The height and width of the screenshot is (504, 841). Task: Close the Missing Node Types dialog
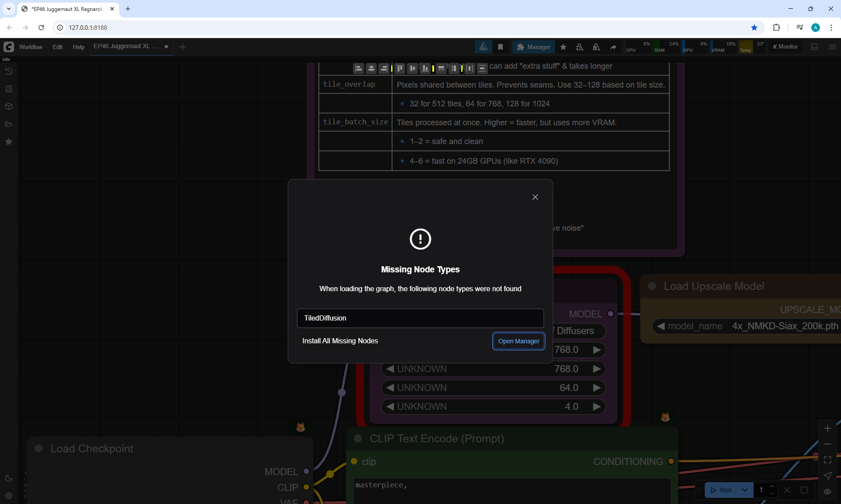coord(535,197)
